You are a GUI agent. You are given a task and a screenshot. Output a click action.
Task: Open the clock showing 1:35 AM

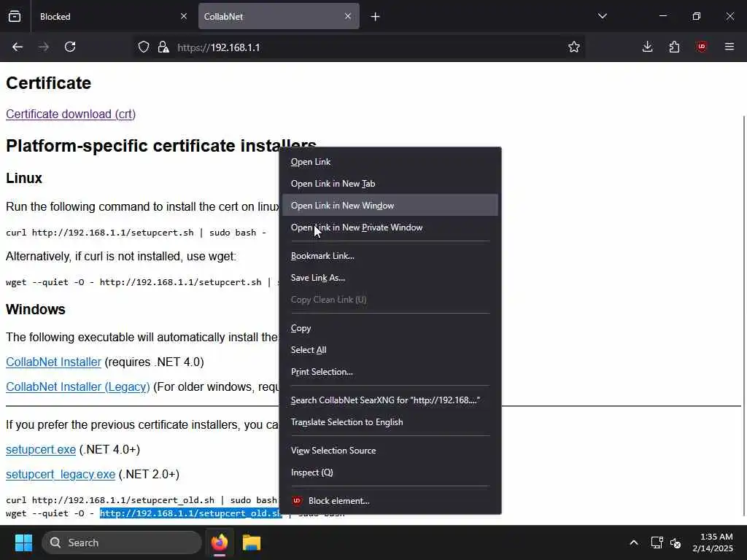[x=713, y=542]
